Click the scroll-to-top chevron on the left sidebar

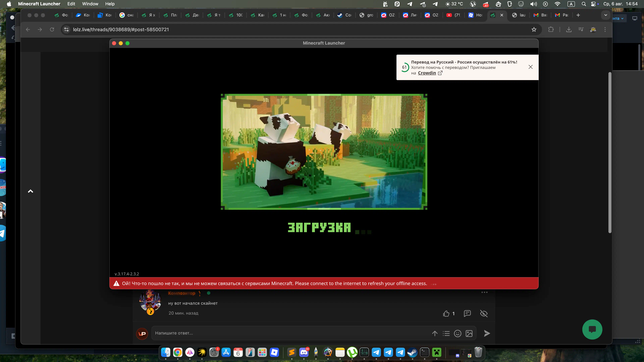(x=31, y=191)
